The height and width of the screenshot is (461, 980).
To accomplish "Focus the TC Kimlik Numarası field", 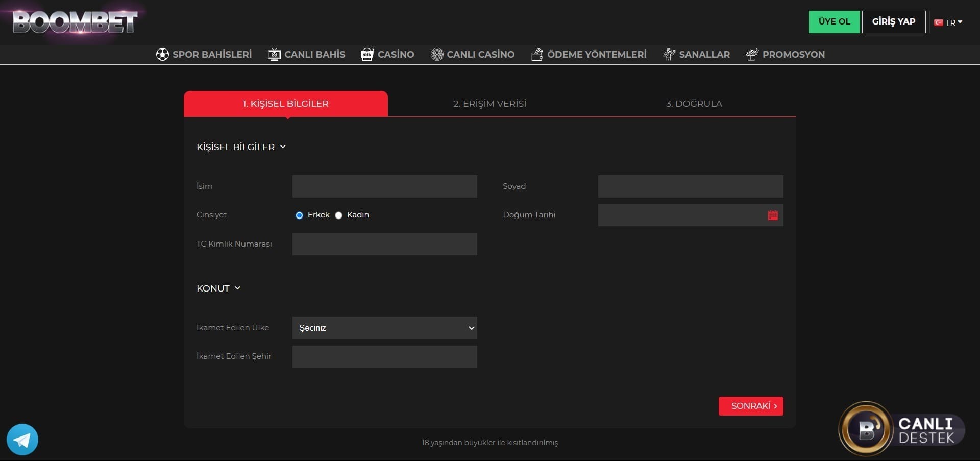I will (384, 244).
